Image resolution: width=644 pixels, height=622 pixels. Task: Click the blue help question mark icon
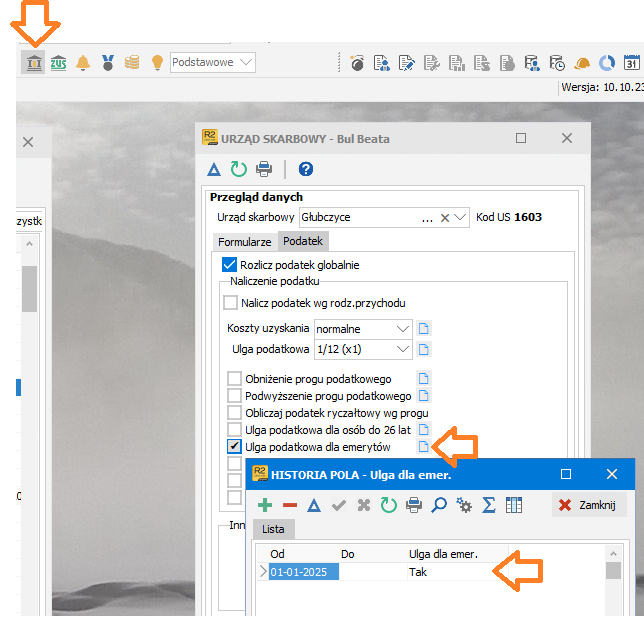tap(306, 169)
